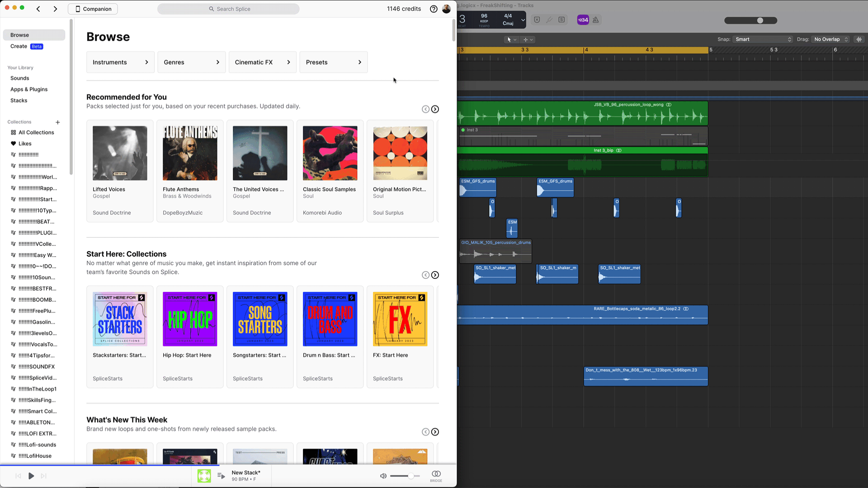
Task: Open the Snap Smart dropdown
Action: point(763,39)
